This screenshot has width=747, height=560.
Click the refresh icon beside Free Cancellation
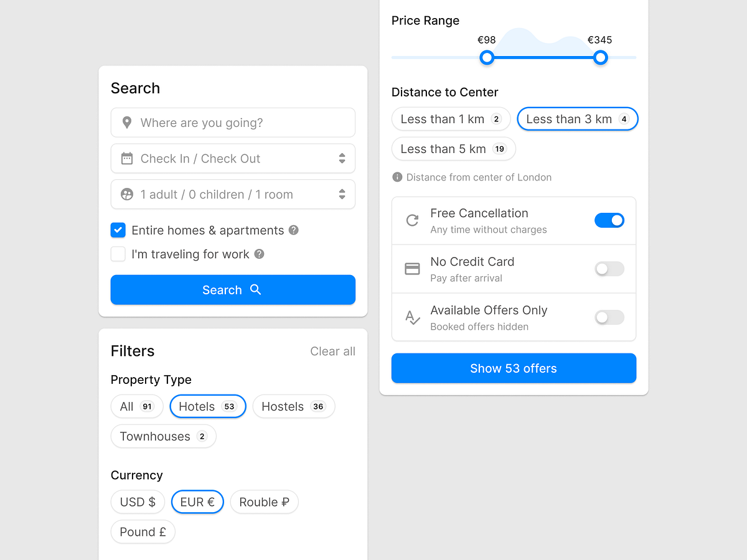pos(411,220)
